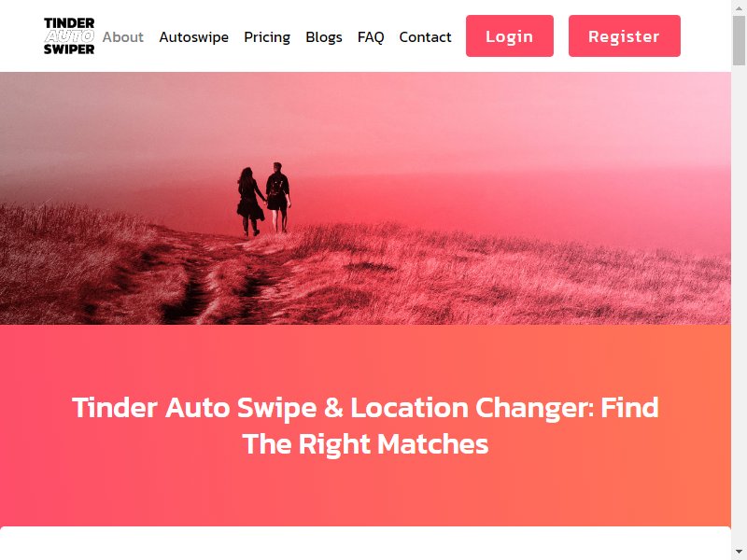
Task: Go to the Autoswipe section
Action: (x=193, y=36)
